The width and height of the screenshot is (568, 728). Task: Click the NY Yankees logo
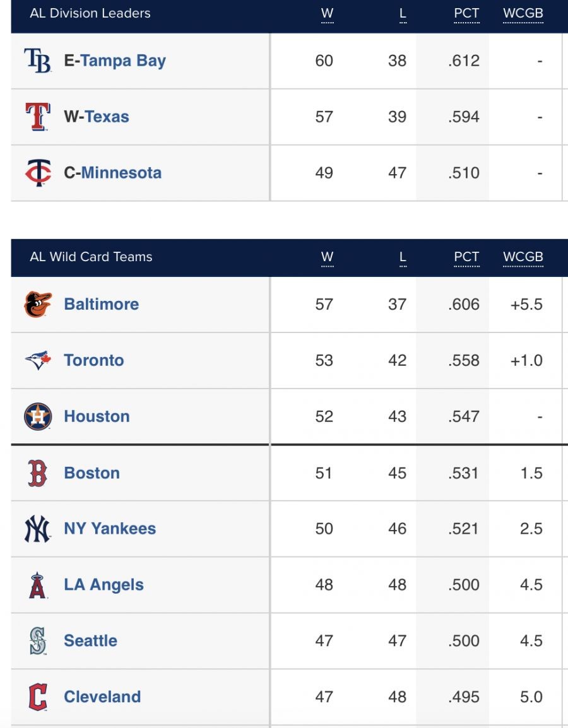coord(38,529)
